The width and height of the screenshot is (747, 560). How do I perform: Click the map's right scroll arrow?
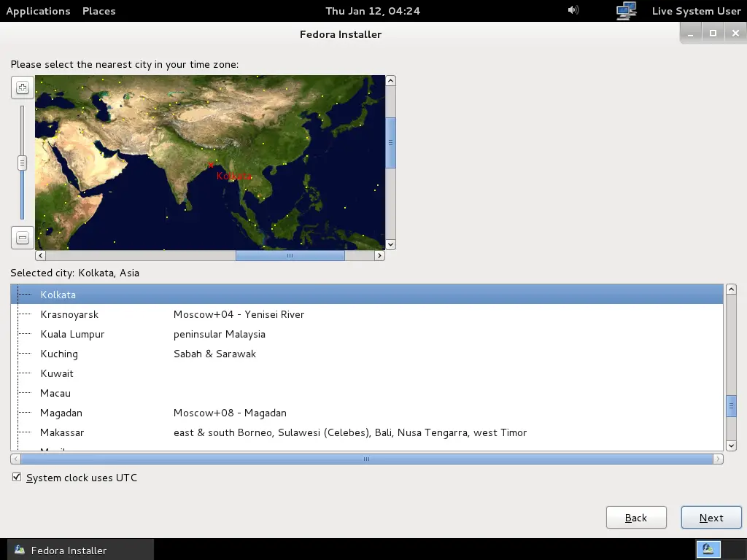(379, 256)
